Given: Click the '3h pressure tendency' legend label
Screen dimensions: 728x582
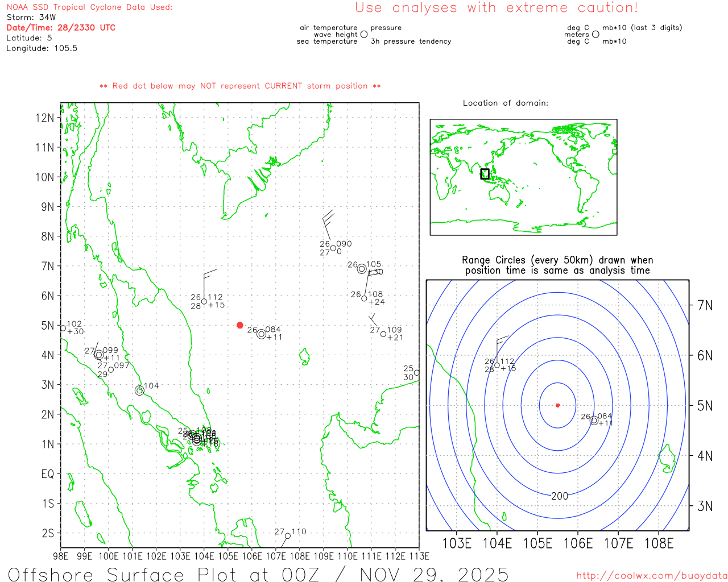Looking at the screenshot, I should click(x=411, y=41).
